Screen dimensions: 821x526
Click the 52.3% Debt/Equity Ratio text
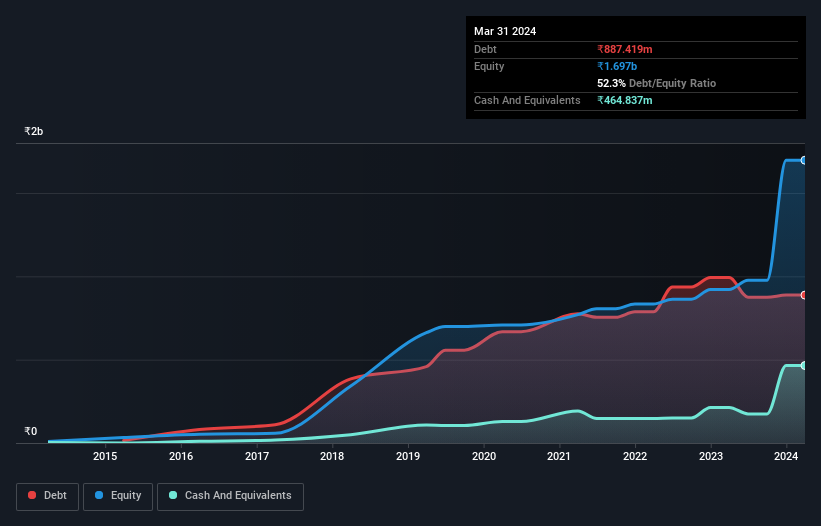click(657, 83)
